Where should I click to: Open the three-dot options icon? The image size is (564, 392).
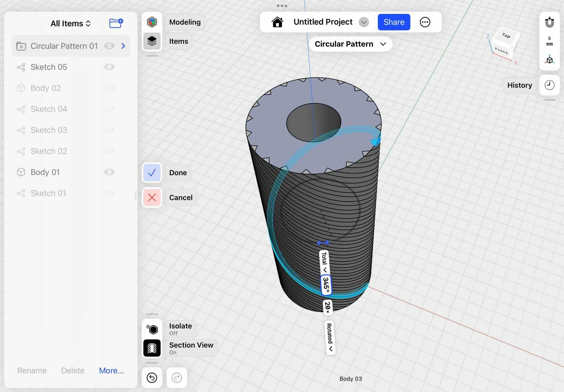425,22
